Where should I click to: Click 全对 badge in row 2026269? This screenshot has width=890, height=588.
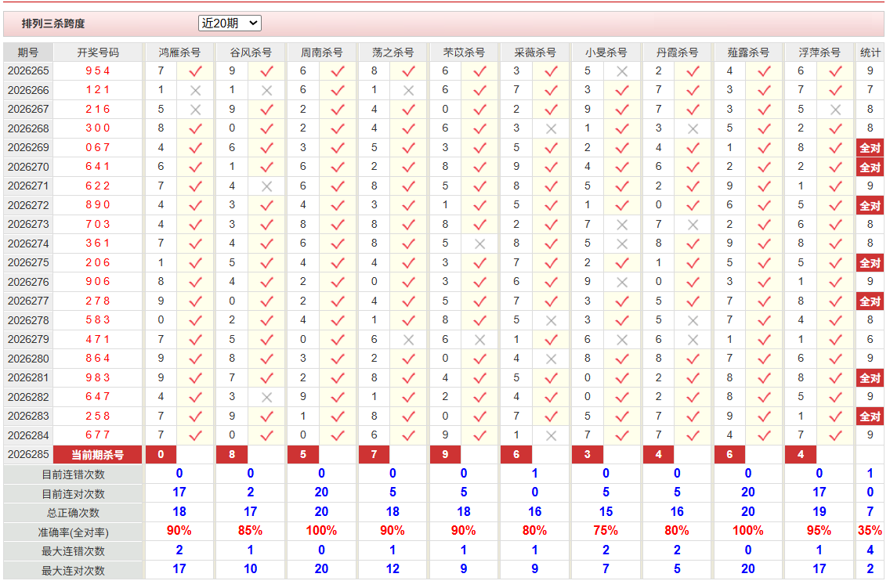pyautogui.click(x=870, y=148)
